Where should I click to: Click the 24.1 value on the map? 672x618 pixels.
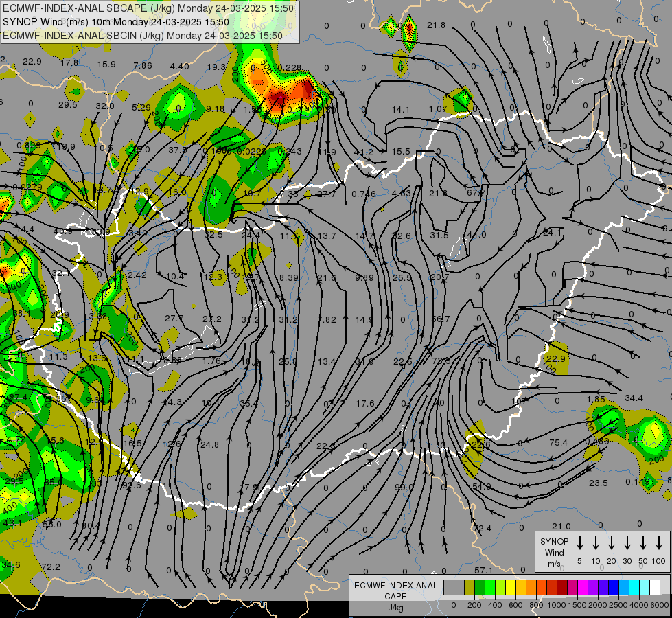[552, 233]
